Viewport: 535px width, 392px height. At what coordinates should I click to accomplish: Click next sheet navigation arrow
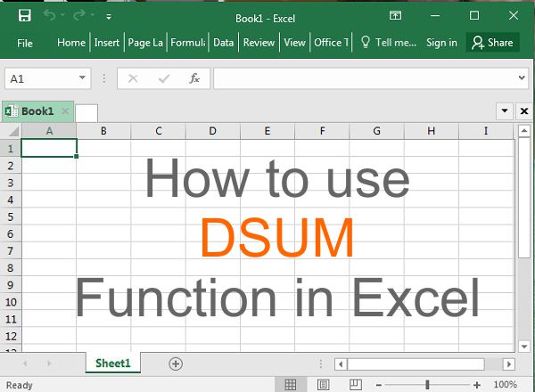coord(49,363)
